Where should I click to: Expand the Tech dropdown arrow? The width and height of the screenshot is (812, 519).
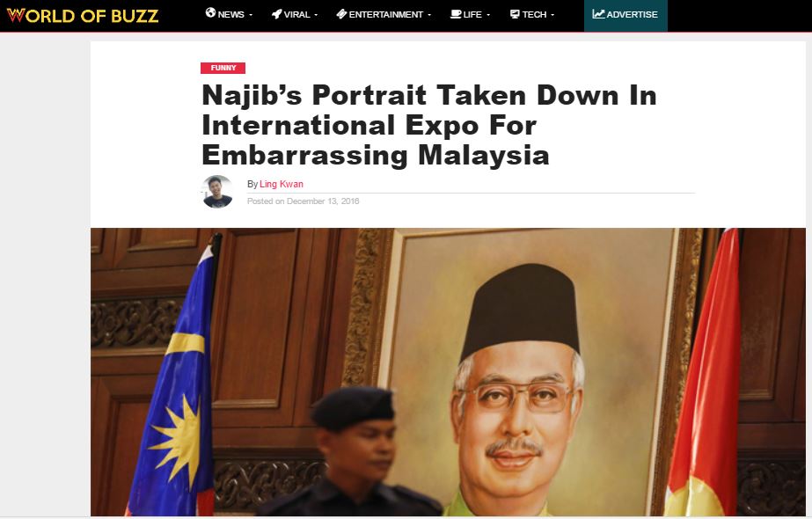[552, 15]
